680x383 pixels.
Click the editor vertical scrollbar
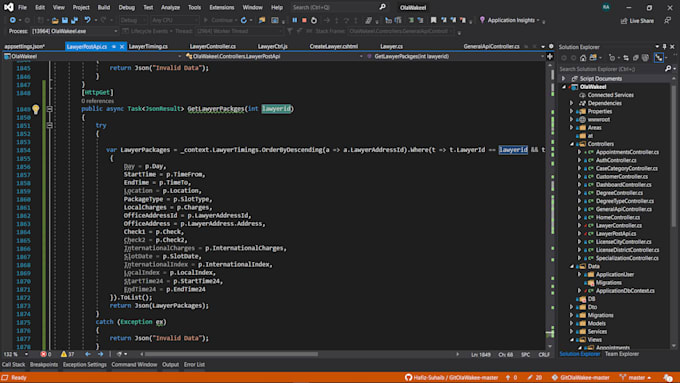coord(550,206)
